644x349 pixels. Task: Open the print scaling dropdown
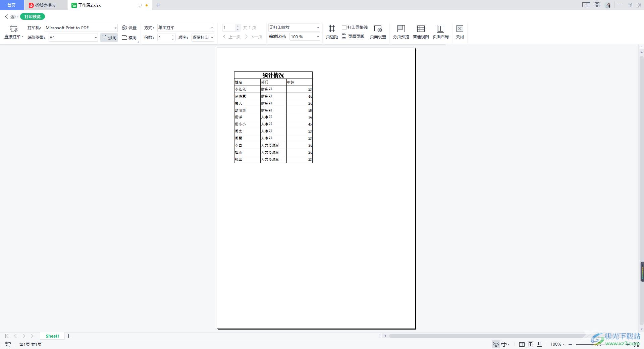coord(294,28)
